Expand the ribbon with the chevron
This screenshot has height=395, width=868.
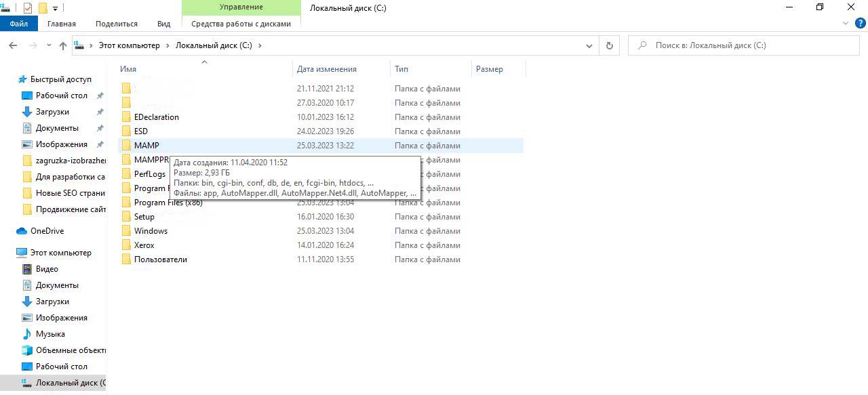click(846, 23)
